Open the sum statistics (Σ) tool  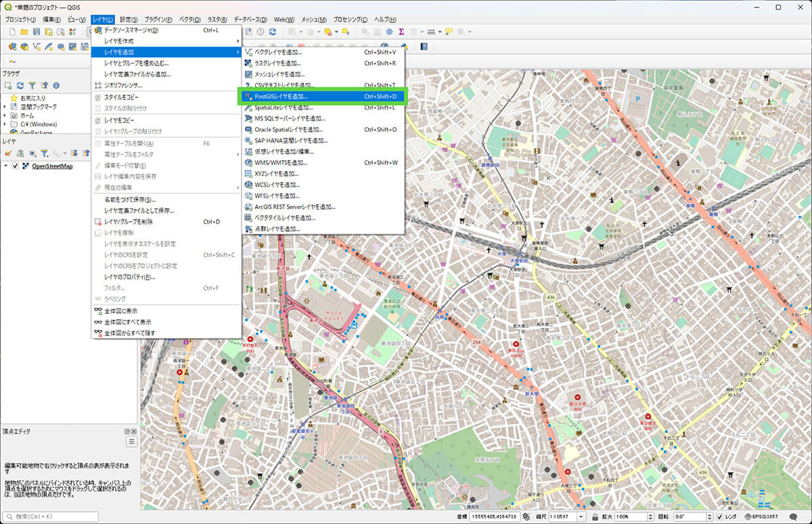click(x=401, y=32)
